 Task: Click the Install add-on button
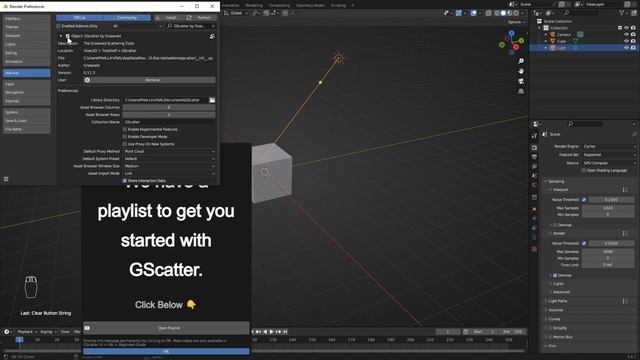168,18
